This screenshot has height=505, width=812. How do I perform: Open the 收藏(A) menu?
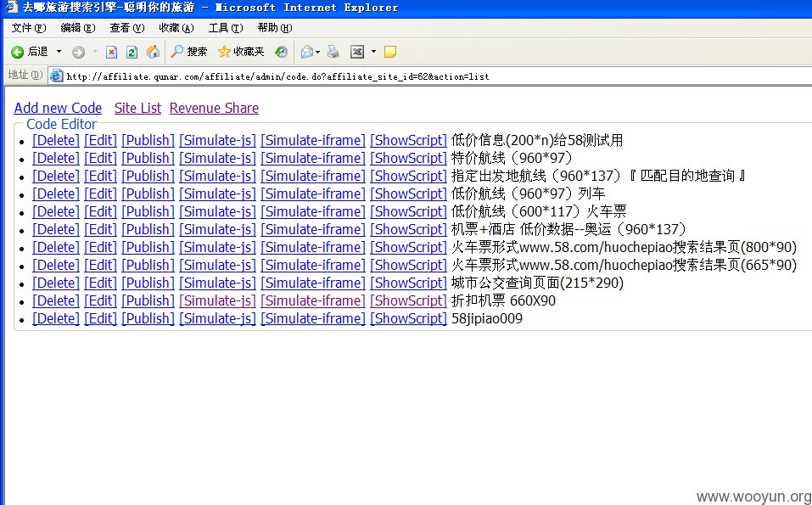click(176, 28)
